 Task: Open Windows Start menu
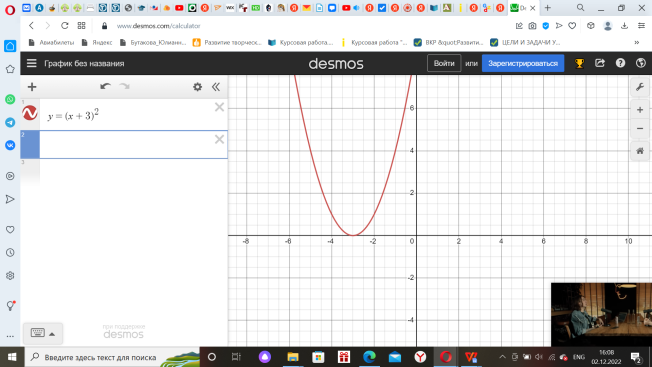click(x=12, y=357)
